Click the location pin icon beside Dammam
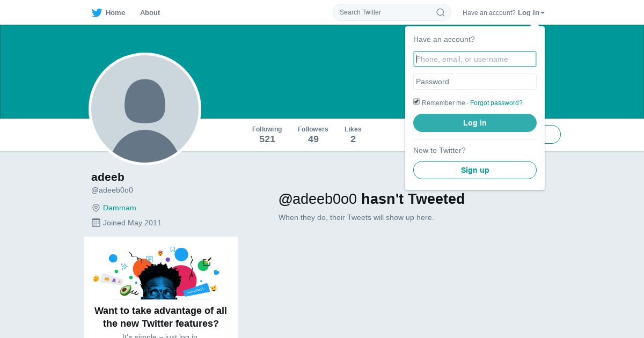This screenshot has height=338, width=644. tap(96, 208)
